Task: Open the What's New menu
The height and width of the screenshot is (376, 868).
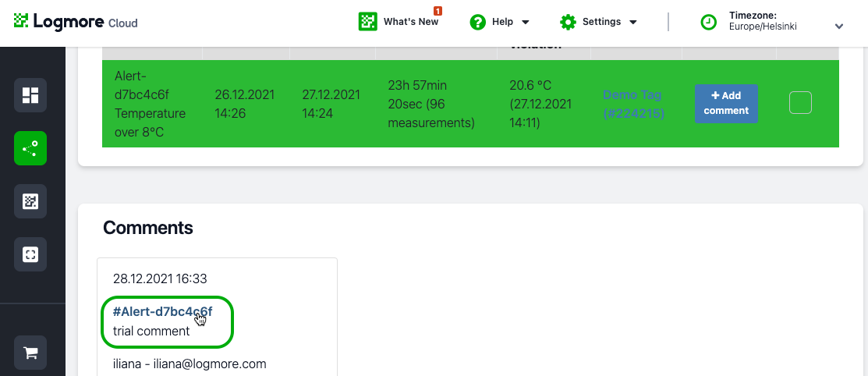Action: pos(399,22)
